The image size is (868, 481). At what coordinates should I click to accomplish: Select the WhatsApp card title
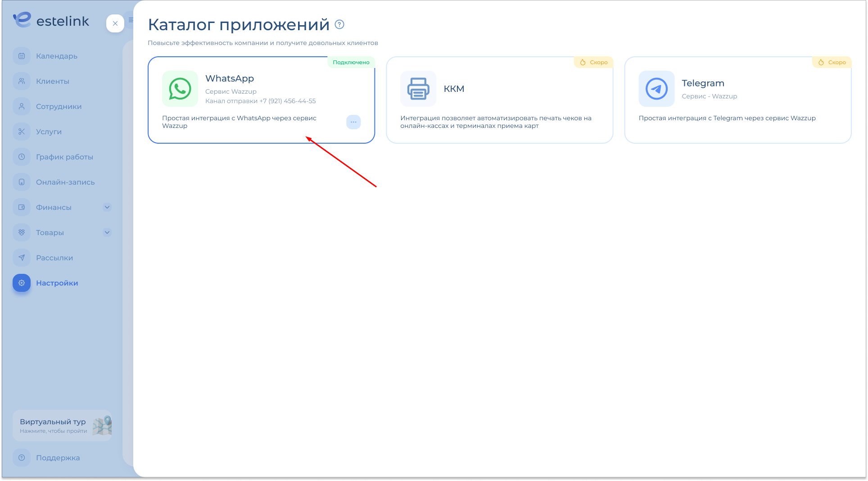click(x=230, y=78)
